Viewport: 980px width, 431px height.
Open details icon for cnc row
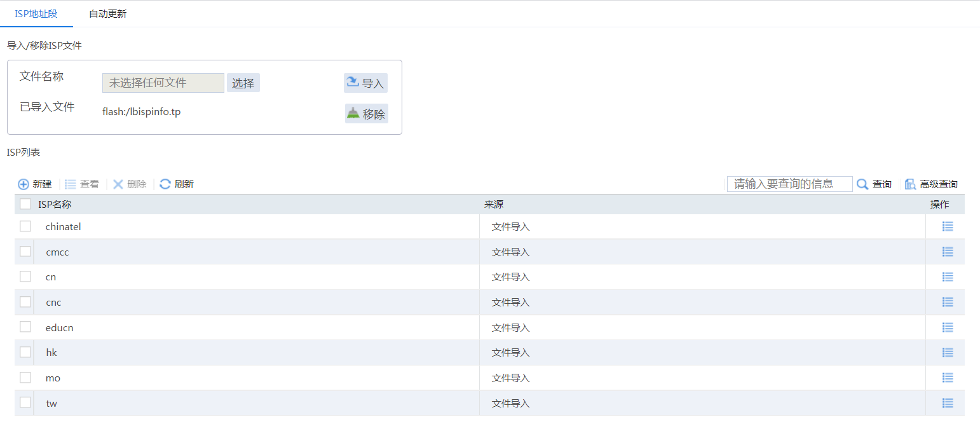pyautogui.click(x=948, y=302)
